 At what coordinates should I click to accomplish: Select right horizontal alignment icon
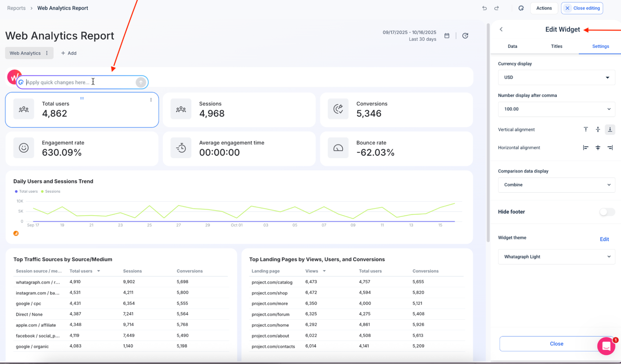tap(610, 147)
